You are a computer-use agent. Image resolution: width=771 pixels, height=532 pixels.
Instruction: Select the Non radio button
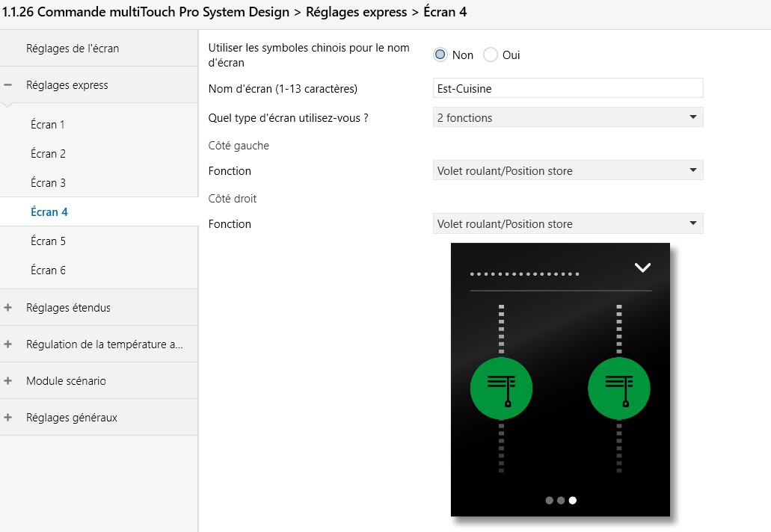440,55
